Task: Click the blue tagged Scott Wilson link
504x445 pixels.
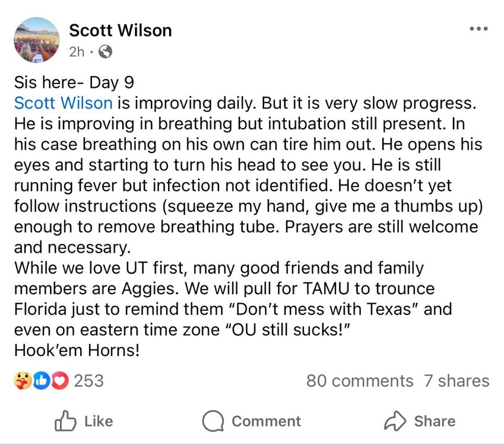Action: [x=63, y=103]
